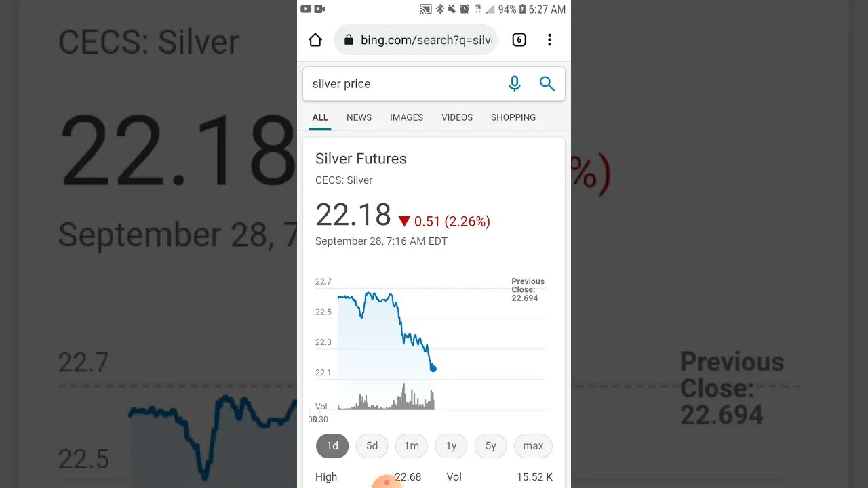This screenshot has width=868, height=488.
Task: Switch chart range to 1m
Action: click(x=412, y=446)
